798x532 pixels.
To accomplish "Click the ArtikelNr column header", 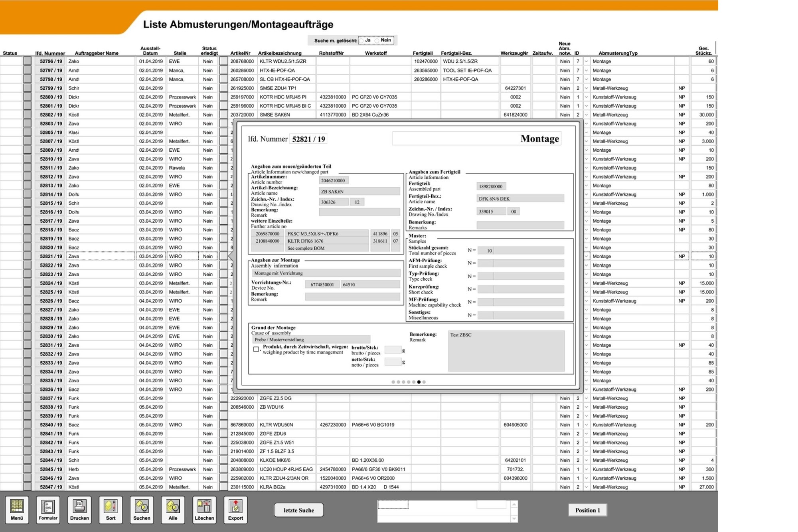I will 240,53.
